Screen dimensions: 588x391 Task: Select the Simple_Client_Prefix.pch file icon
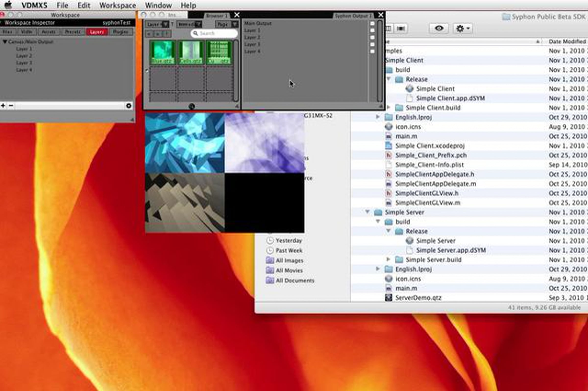pos(389,155)
